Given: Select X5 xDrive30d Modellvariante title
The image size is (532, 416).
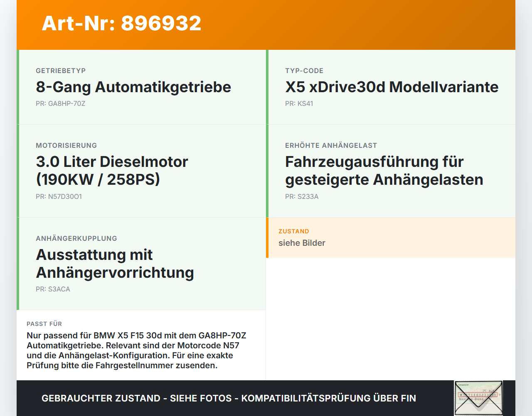Looking at the screenshot, I should (x=392, y=87).
